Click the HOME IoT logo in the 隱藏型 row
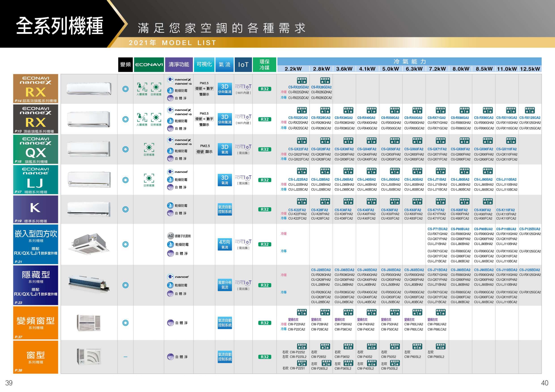The height and width of the screenshot is (392, 555). (243, 283)
